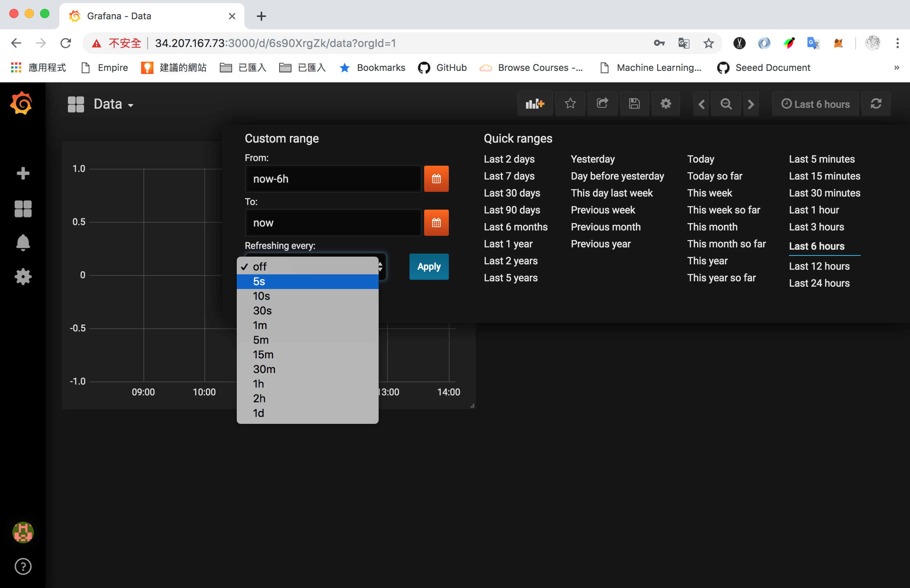Select 2h refresh interval
Screen dimensions: 910x588
pyautogui.click(x=308, y=399)
